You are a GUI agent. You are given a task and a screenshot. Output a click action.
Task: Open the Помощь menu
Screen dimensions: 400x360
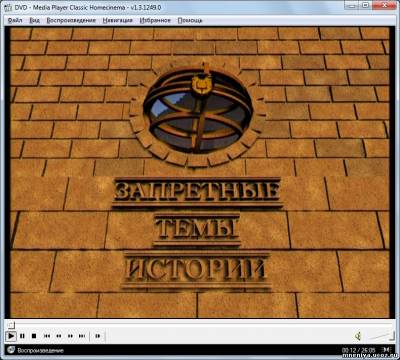190,20
